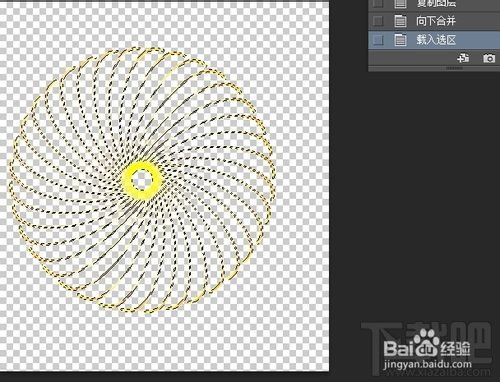Viewport: 500px width, 382px height.
Task: Set history brush source for 复制图层
Action: point(378,4)
